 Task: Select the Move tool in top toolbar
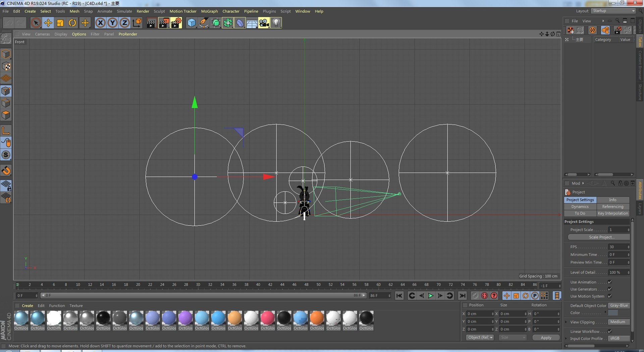48,23
